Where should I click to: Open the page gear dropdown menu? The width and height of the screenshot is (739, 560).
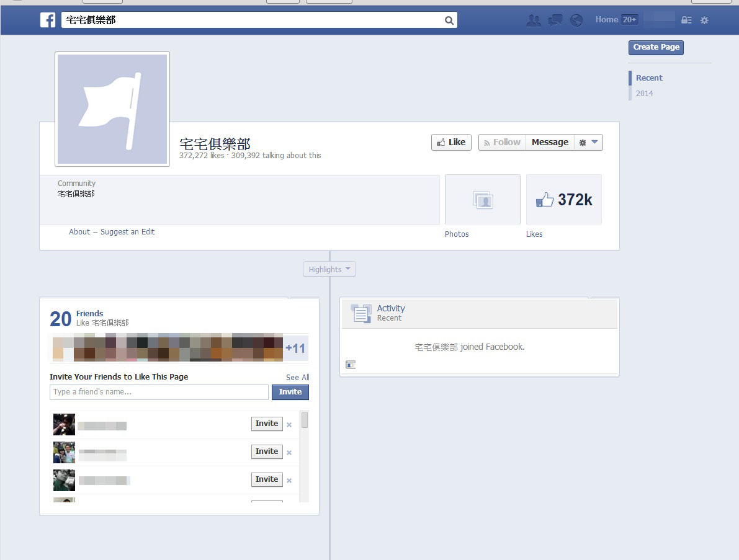[588, 142]
